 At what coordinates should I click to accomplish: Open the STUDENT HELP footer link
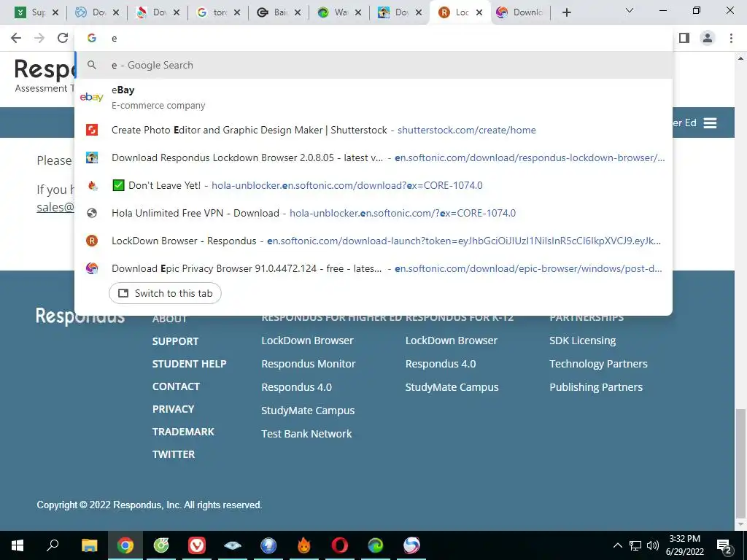(189, 364)
